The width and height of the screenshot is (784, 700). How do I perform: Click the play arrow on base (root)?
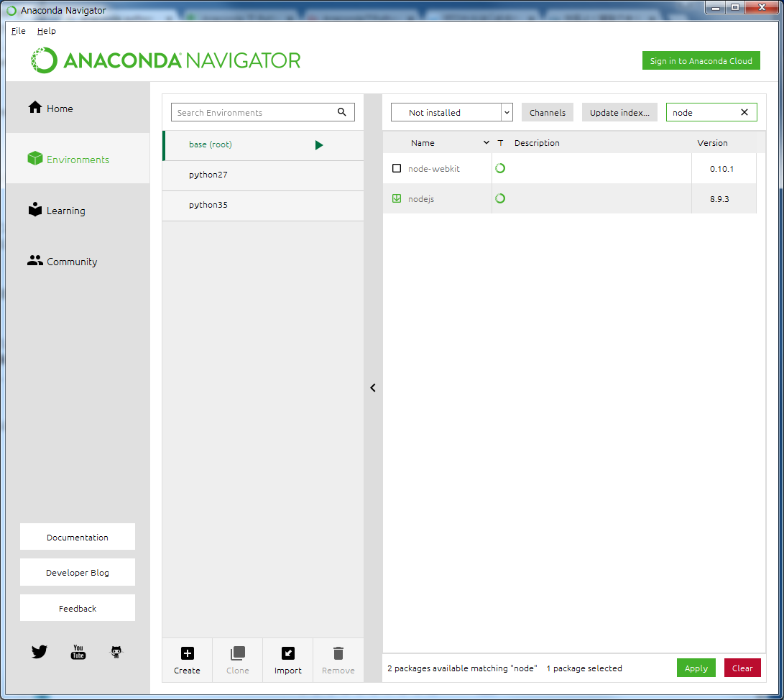319,145
